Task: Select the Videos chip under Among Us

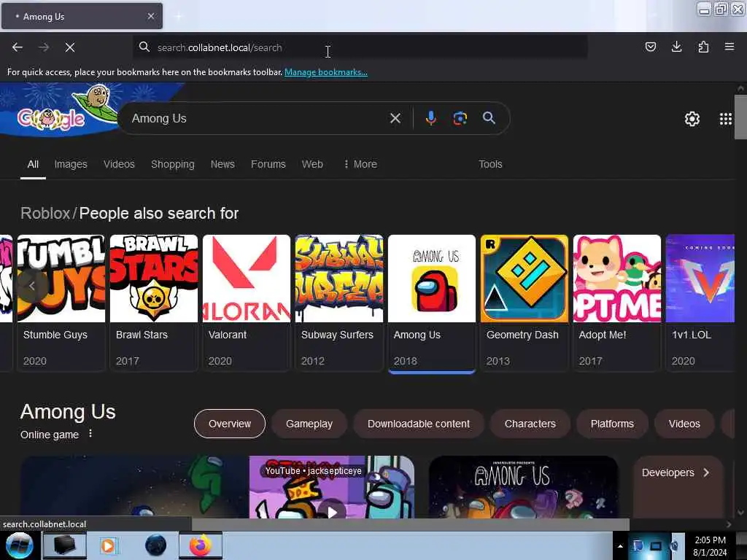Action: (684, 424)
